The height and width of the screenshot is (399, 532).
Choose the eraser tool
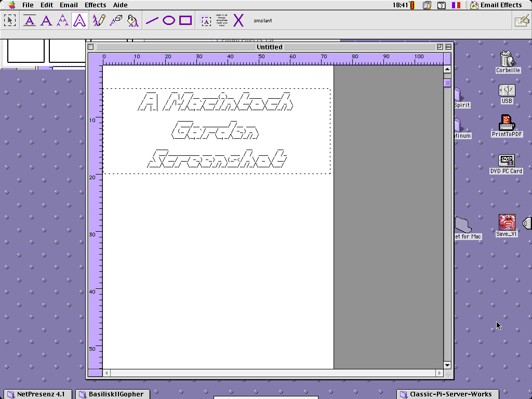coord(116,21)
